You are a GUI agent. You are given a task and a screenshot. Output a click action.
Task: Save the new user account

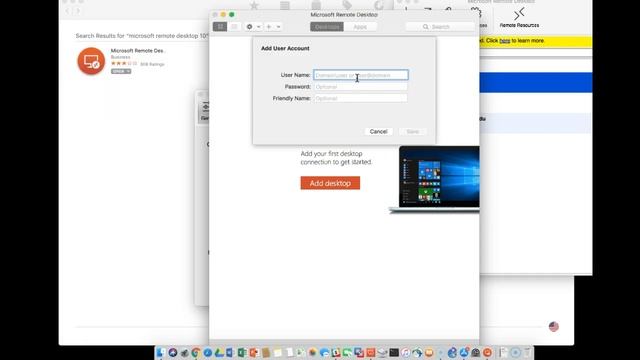coord(413,131)
